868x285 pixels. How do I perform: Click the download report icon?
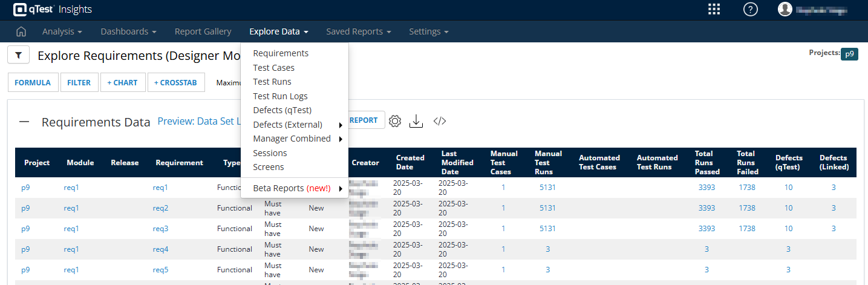tap(416, 121)
